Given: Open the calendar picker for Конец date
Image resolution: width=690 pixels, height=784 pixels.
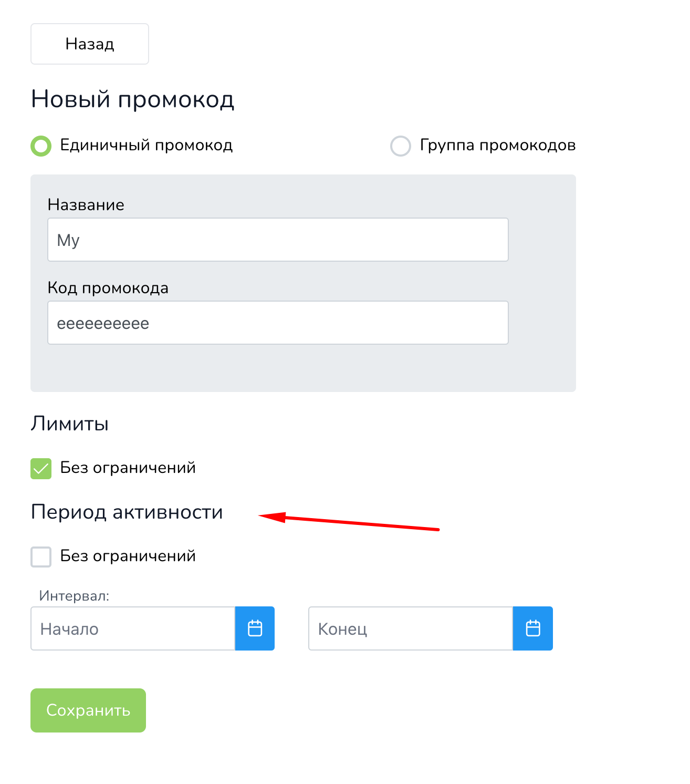Looking at the screenshot, I should coord(532,628).
